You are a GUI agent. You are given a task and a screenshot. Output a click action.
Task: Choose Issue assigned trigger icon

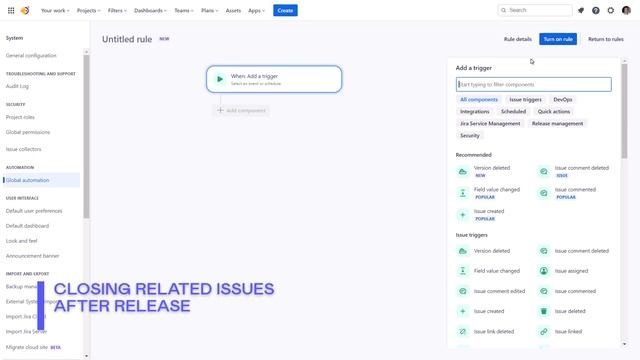[544, 271]
